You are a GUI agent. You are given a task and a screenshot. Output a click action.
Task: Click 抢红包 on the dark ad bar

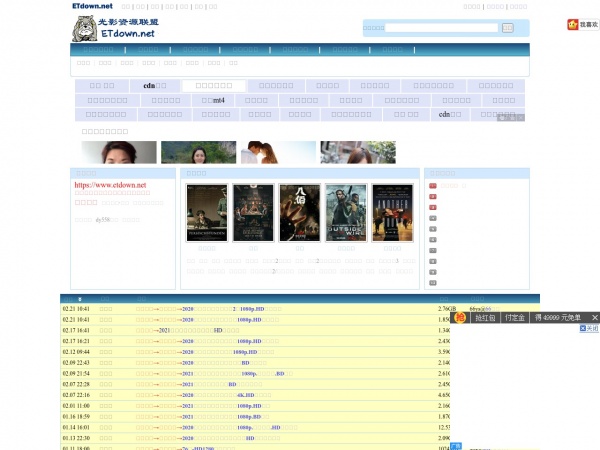pyautogui.click(x=485, y=318)
